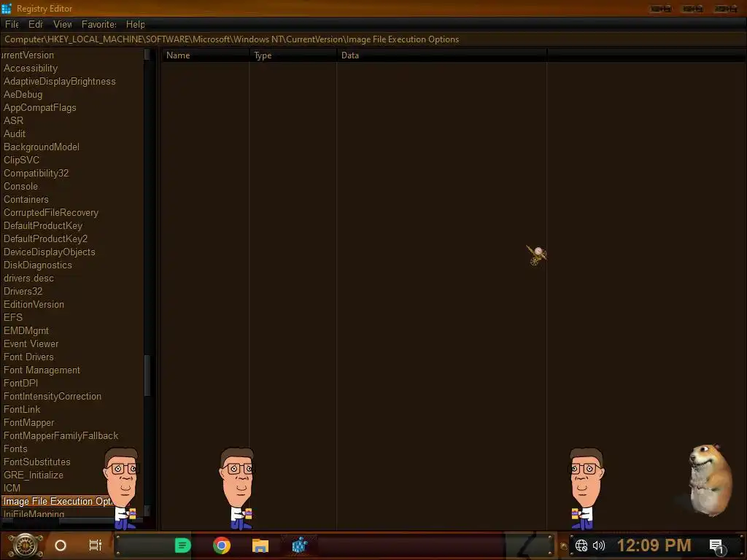
Task: Select the DefaultProductKey key
Action: coord(43,225)
